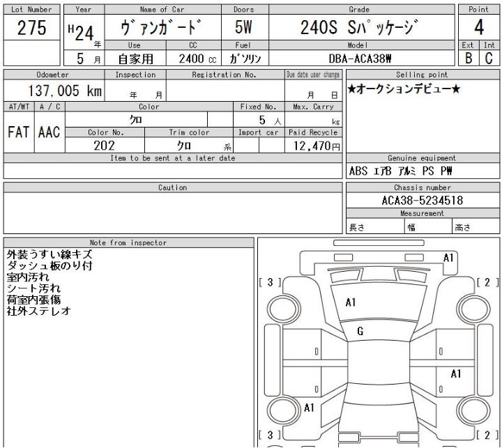
Task: Click the grade text 240S Sパッケージ
Action: [x=359, y=27]
